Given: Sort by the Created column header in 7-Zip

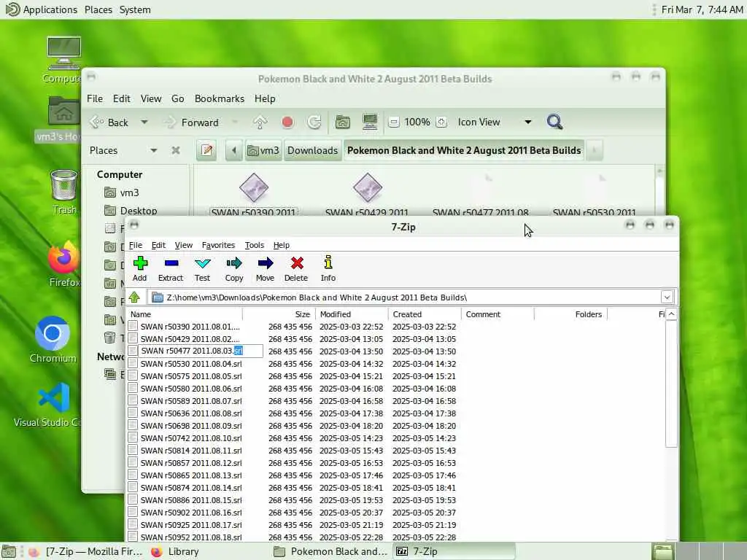Looking at the screenshot, I should pyautogui.click(x=425, y=314).
